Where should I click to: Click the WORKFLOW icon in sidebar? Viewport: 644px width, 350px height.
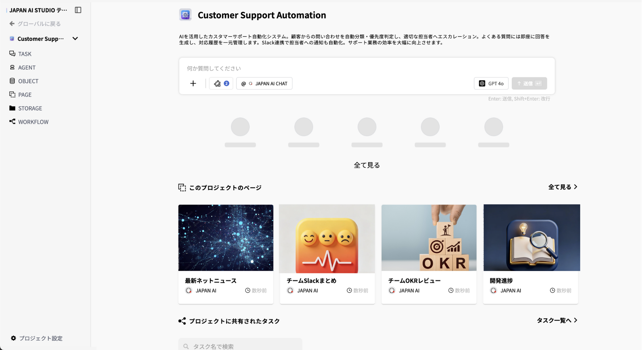tap(12, 122)
